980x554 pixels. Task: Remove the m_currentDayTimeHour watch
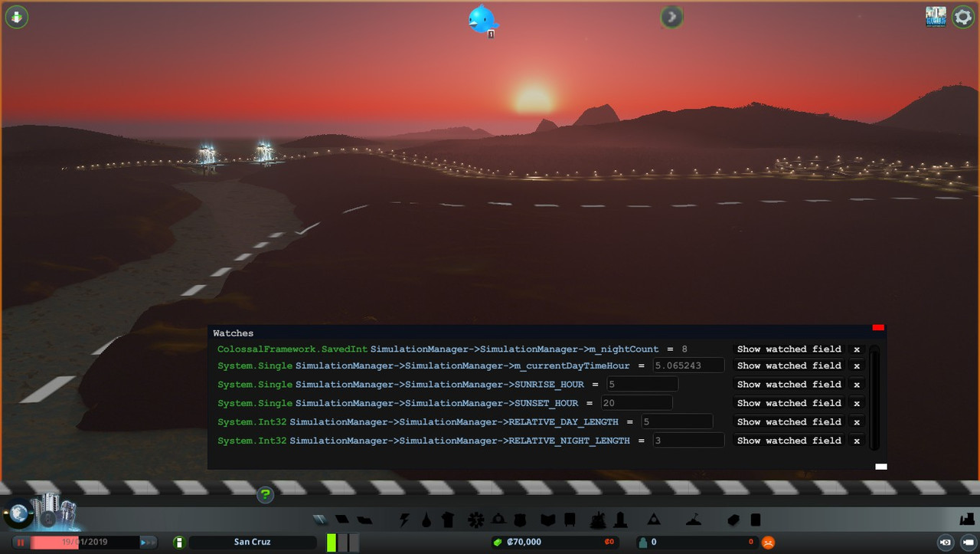(x=857, y=366)
